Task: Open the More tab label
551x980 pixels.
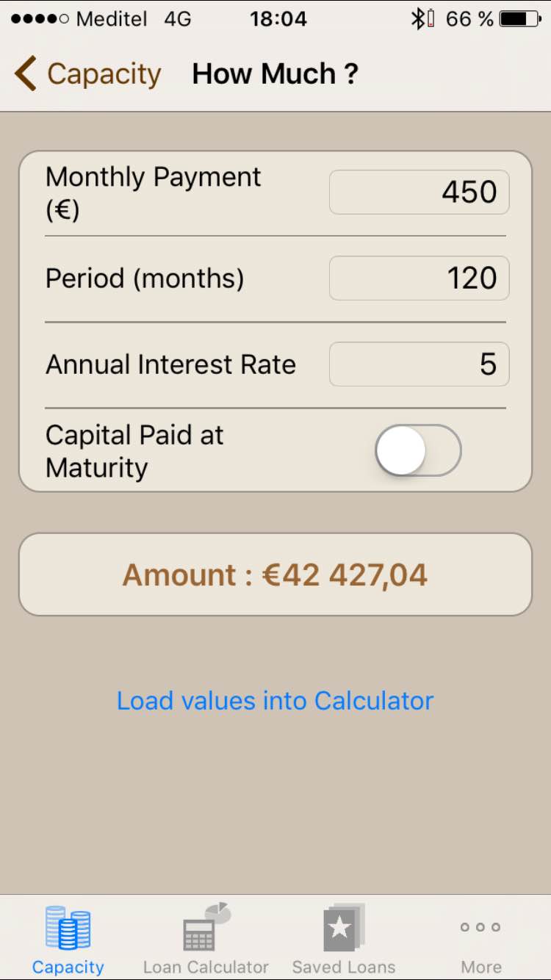Action: [480, 967]
